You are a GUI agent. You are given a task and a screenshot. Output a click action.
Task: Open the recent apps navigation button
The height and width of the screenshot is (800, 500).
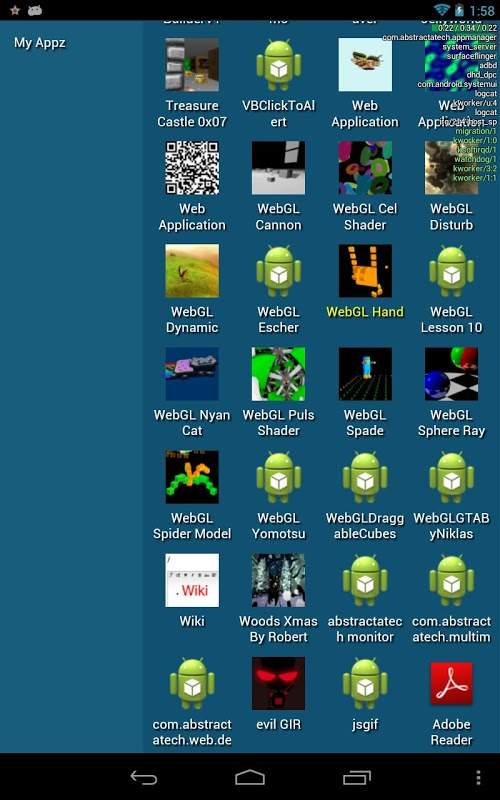(x=357, y=778)
